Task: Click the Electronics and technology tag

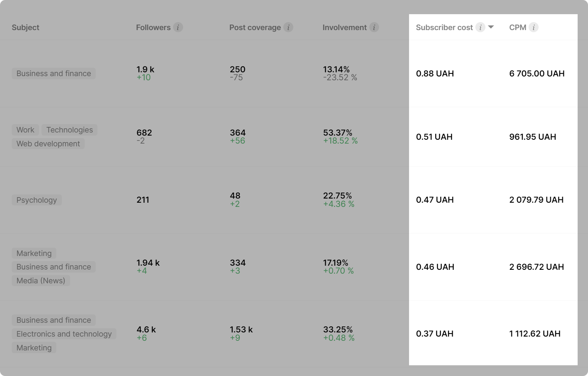Action: (x=64, y=334)
